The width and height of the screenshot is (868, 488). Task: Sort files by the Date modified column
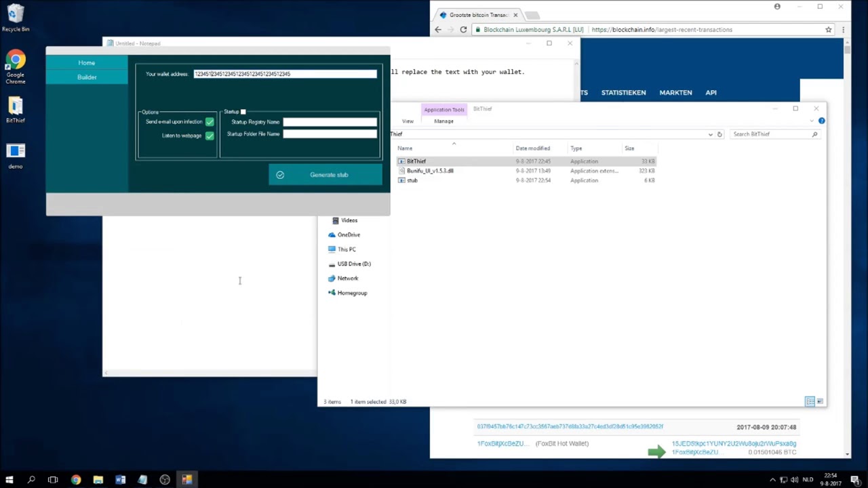coord(533,148)
